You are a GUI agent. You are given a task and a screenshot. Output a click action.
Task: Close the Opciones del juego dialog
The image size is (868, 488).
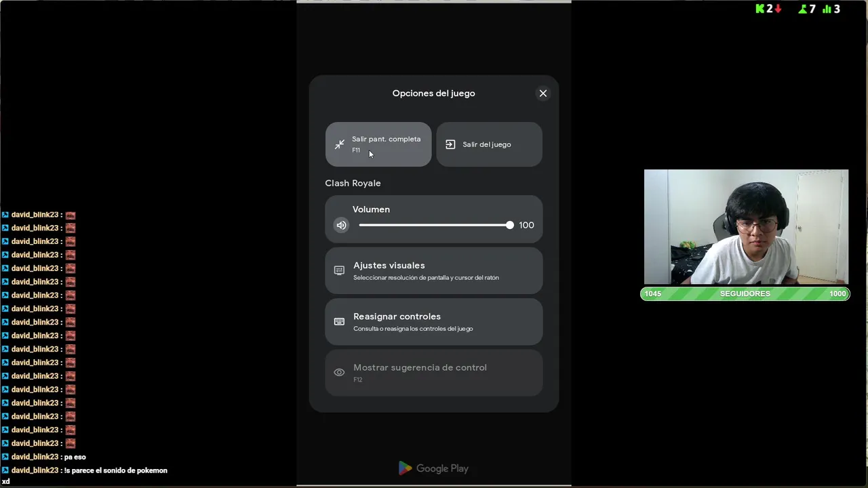(543, 94)
